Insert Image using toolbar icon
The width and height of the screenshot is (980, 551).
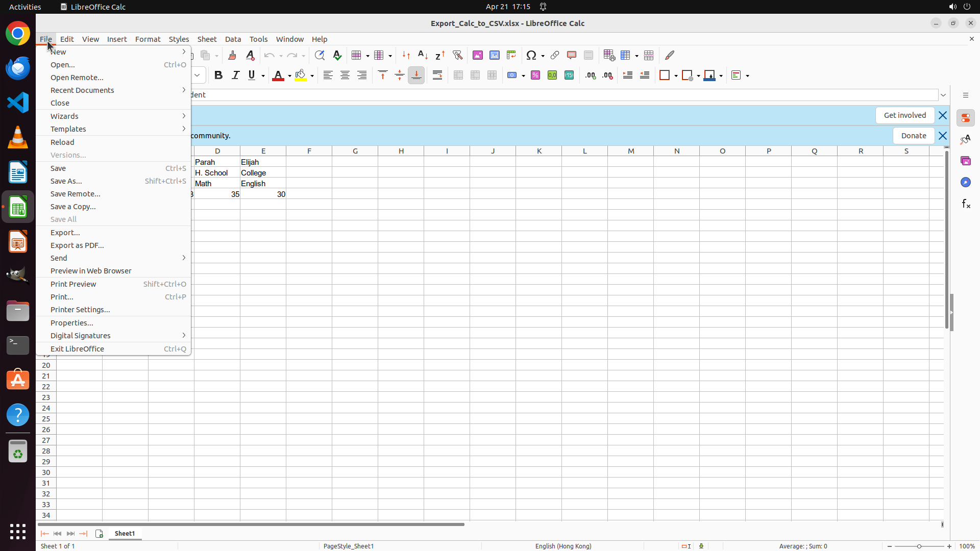point(478,55)
